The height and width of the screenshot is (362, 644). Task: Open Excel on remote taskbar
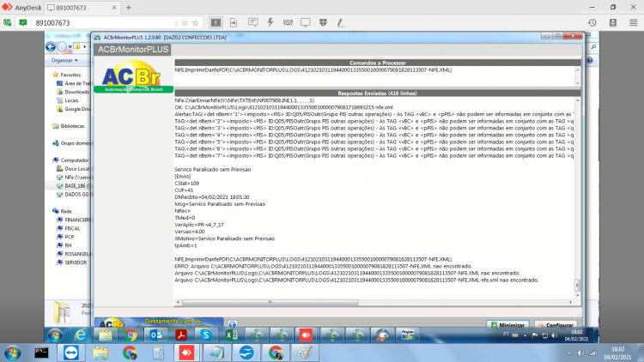[231, 335]
